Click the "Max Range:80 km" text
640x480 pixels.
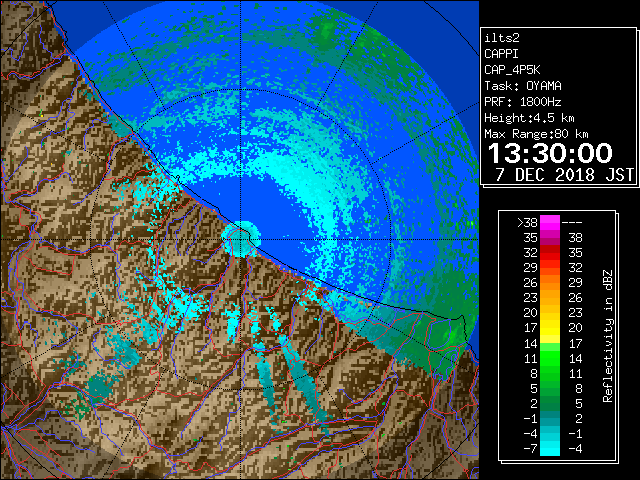tap(536, 134)
